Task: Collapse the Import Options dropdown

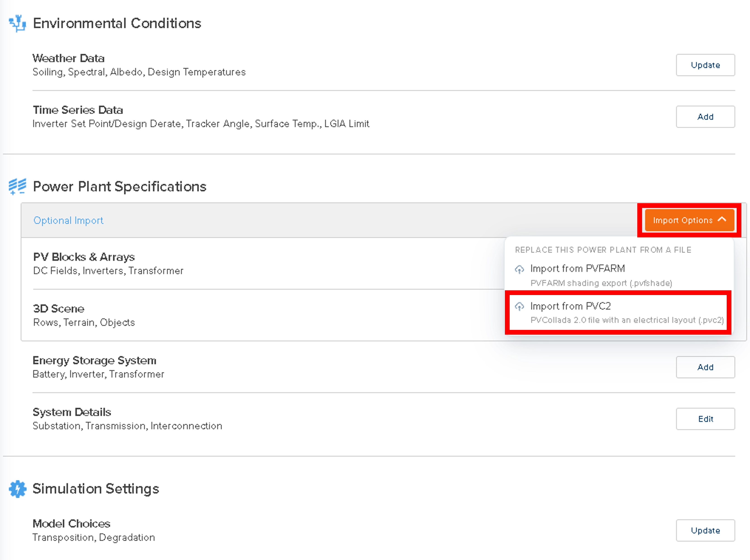Action: pyautogui.click(x=689, y=220)
